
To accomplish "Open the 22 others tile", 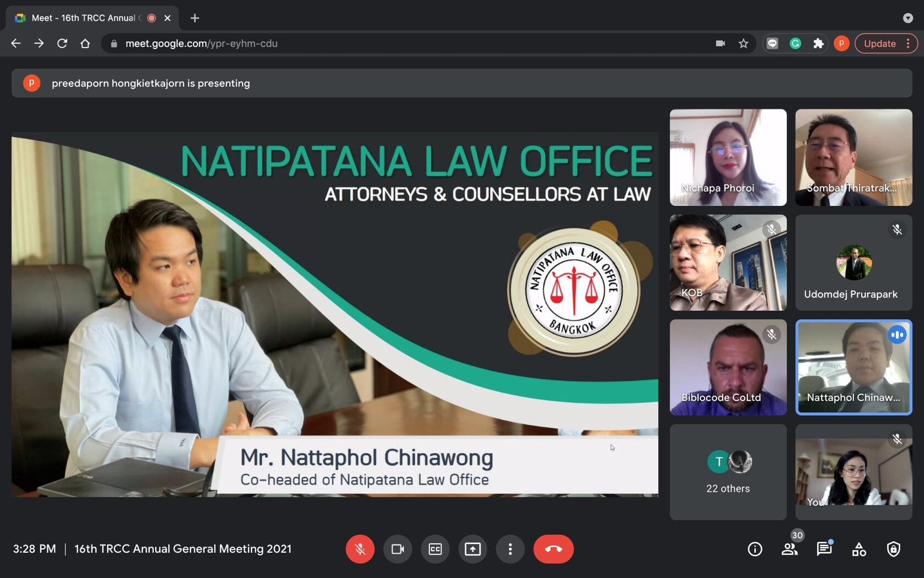I will point(728,472).
